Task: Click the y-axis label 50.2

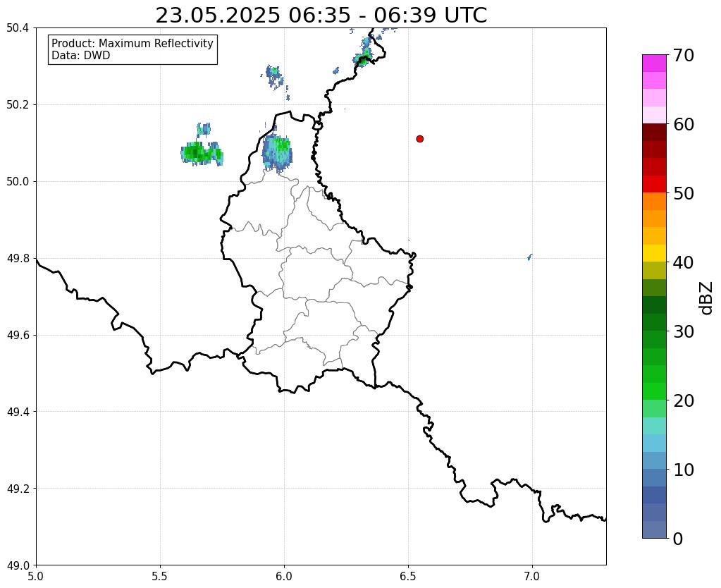Action: (18, 105)
